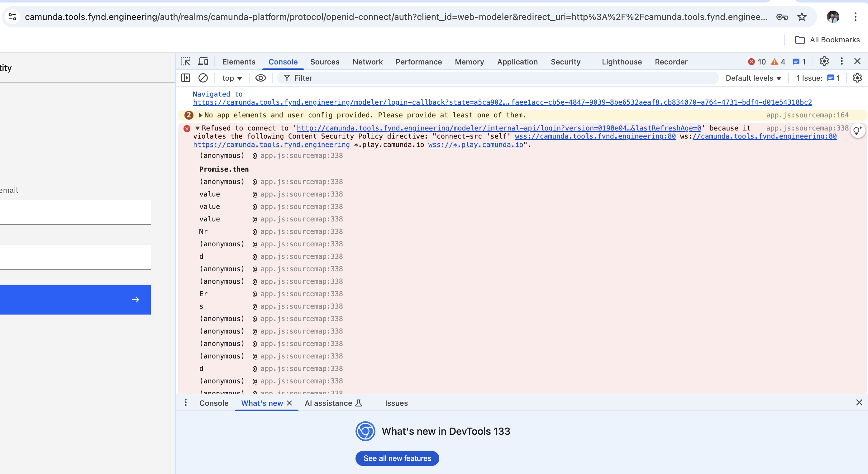The width and height of the screenshot is (868, 474).
Task: Switch to the Elements tab
Action: 239,62
